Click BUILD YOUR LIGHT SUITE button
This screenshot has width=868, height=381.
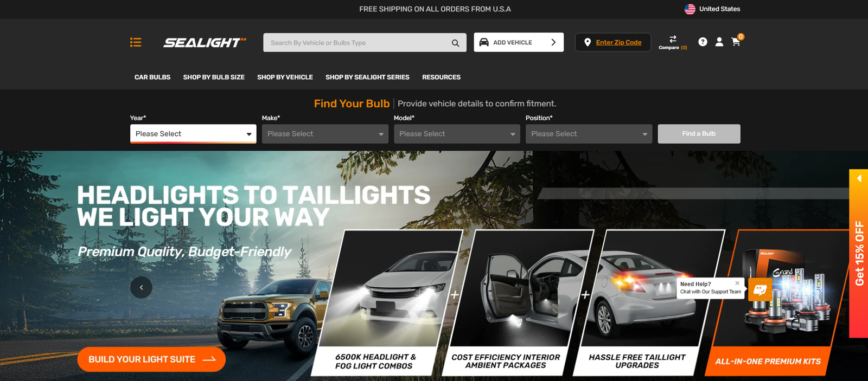[x=151, y=359]
